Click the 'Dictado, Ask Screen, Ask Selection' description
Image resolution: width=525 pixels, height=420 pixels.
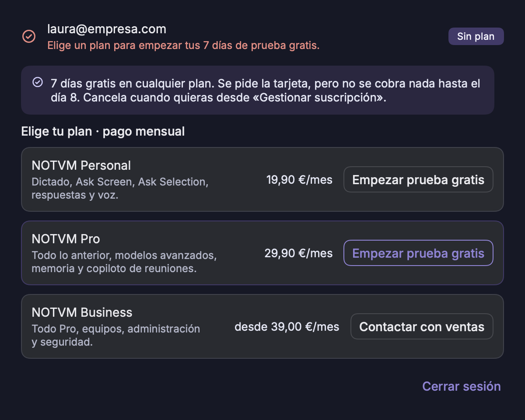[x=120, y=189]
